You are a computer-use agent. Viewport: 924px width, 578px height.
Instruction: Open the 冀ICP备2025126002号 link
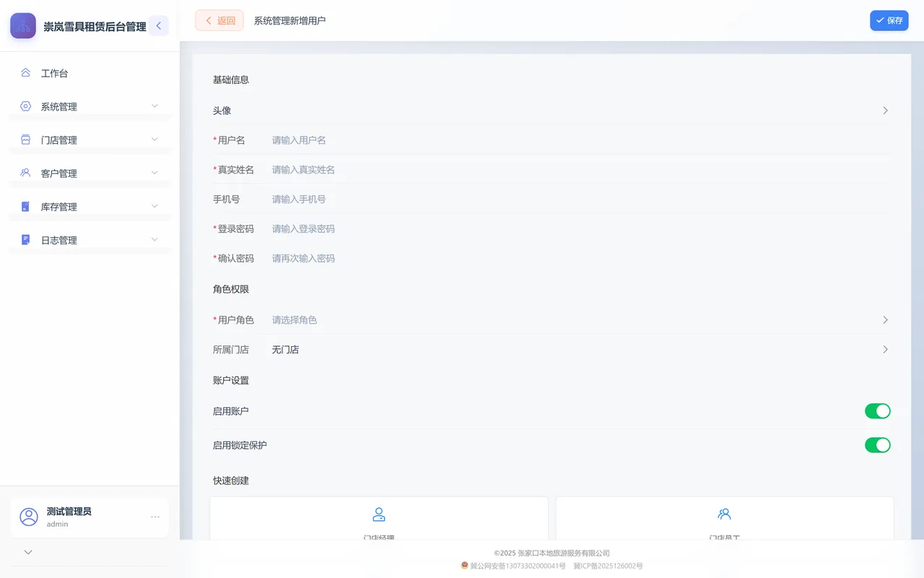tap(608, 566)
